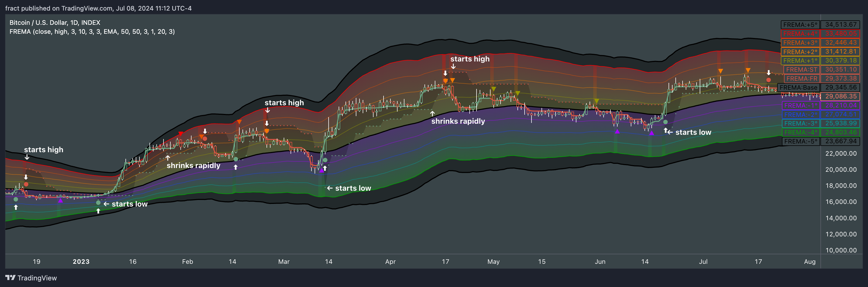Click the 'Apr' time axis label

coord(390,261)
